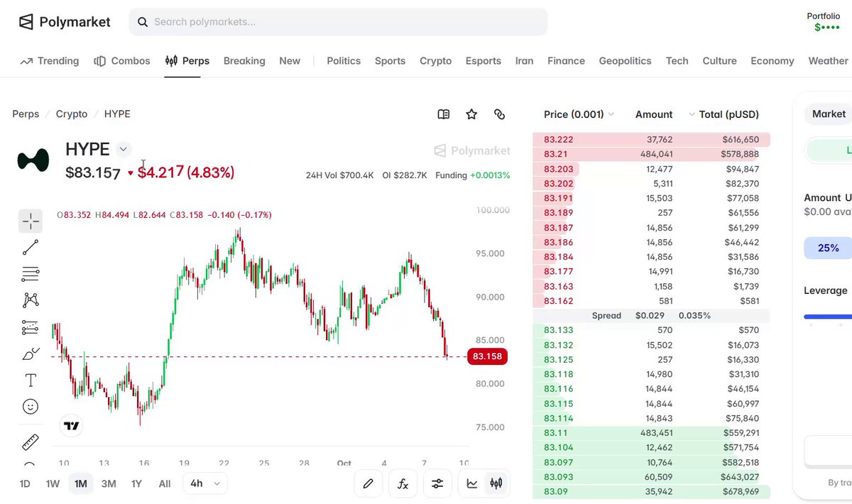Open the fx indicators menu
852x504 pixels.
coord(403,484)
